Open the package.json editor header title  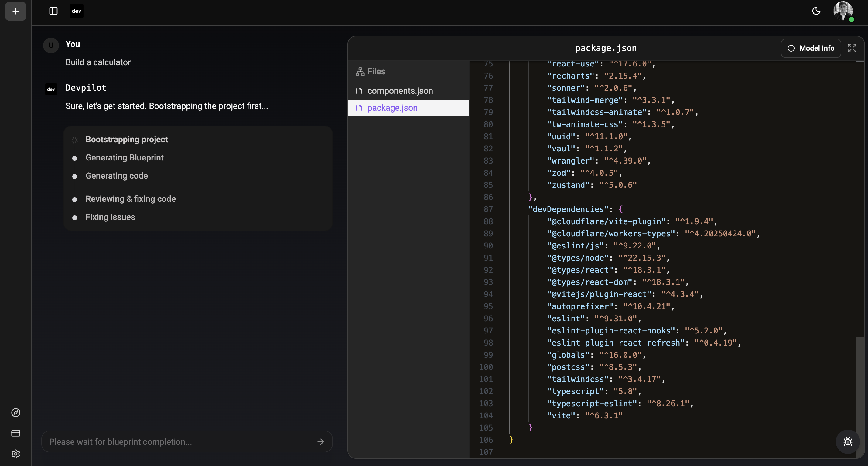606,48
